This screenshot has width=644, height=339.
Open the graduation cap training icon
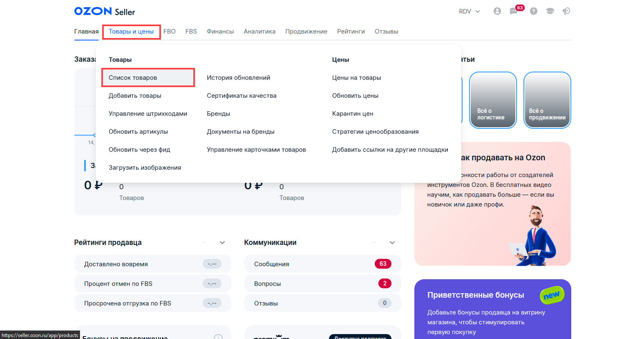pos(550,11)
